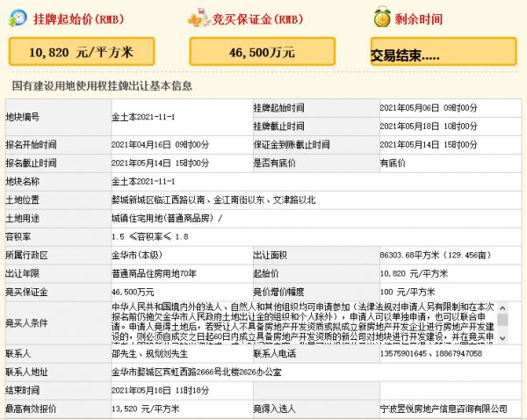527x420 pixels.
Task: Click 报名截止时间 value 2021年05月14日 15时00分
Action: [x=161, y=163]
